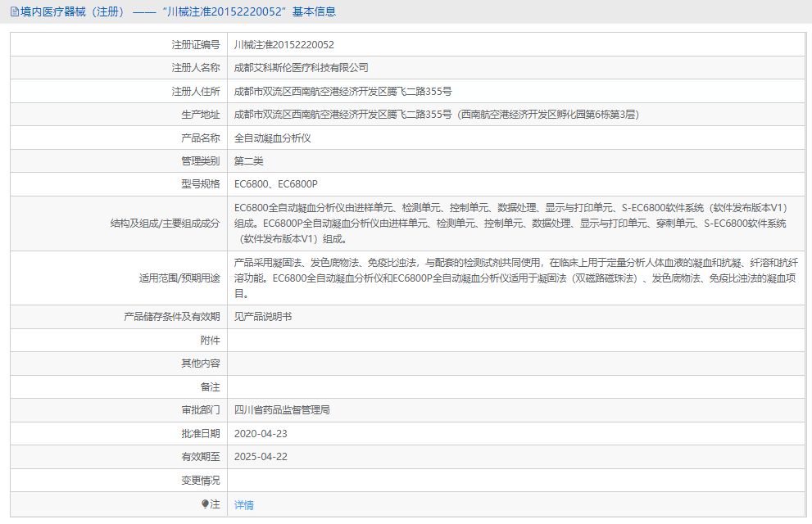Click the 第二类 management class value

248,160
